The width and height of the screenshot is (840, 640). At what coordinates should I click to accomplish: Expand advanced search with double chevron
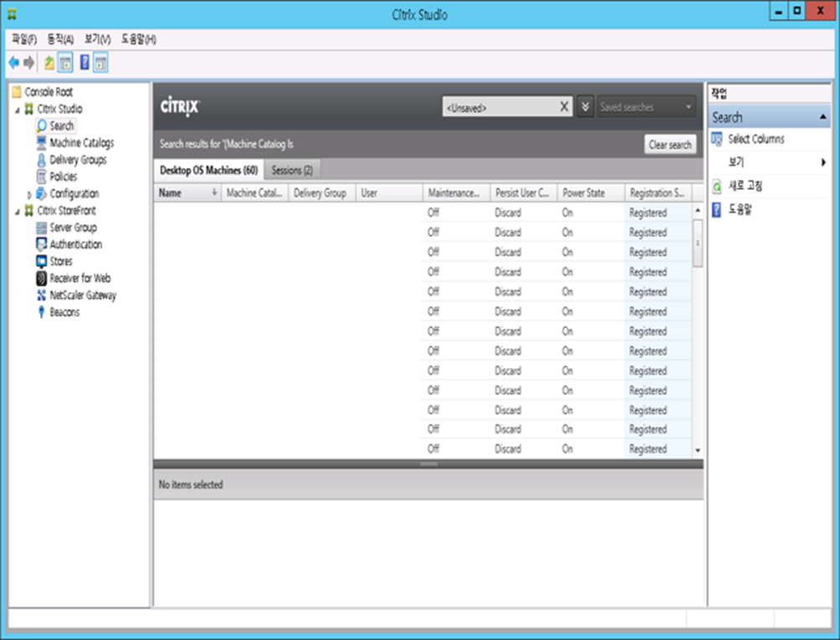[585, 107]
